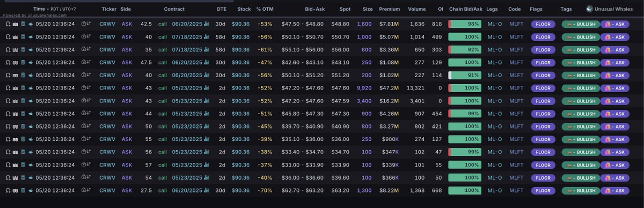Sort by the Chain Bid/Ask column header
Viewport: 644px width, 208px height.
(x=465, y=9)
